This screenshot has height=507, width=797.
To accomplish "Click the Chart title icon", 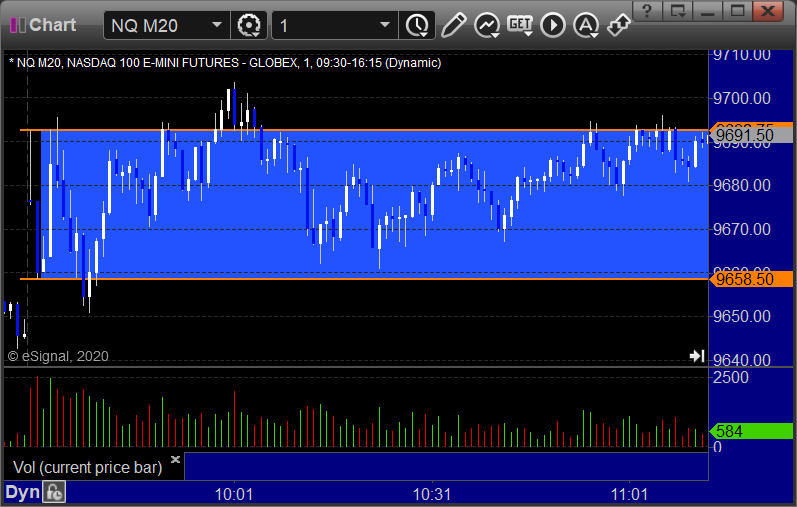I will pyautogui.click(x=18, y=25).
